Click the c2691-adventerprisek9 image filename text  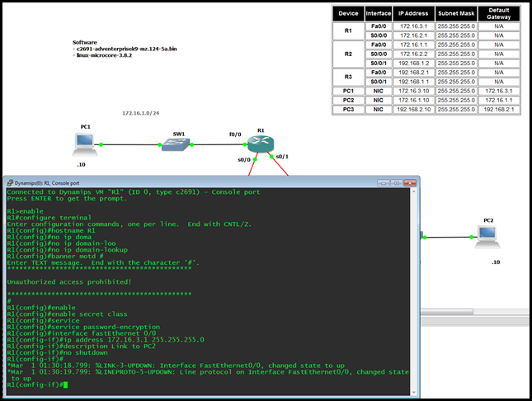pos(126,49)
